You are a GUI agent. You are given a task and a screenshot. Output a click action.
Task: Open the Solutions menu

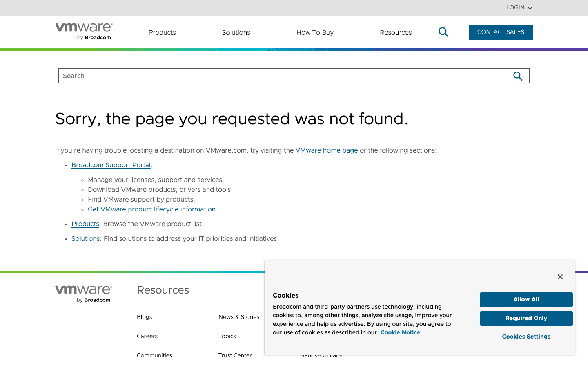click(236, 33)
